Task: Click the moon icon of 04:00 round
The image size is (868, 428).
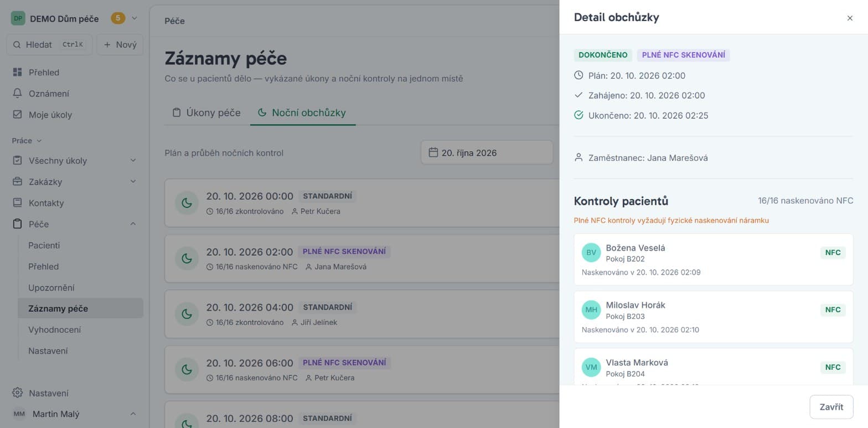Action: (x=187, y=314)
